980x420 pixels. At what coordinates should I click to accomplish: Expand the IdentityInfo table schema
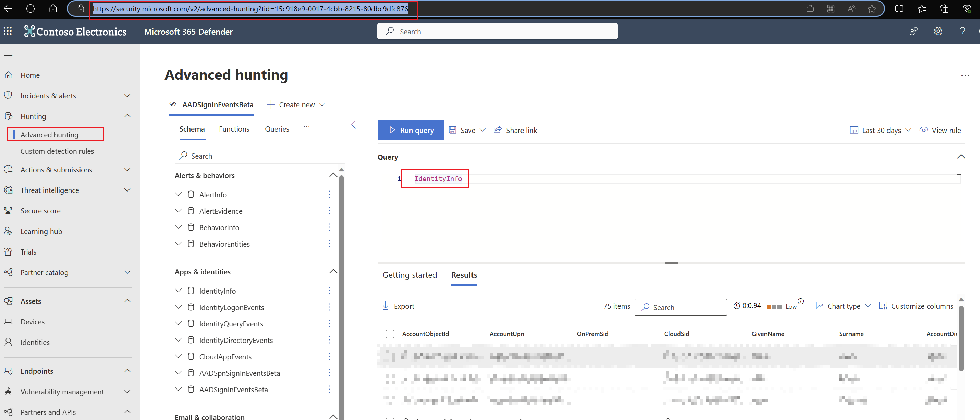click(x=178, y=291)
